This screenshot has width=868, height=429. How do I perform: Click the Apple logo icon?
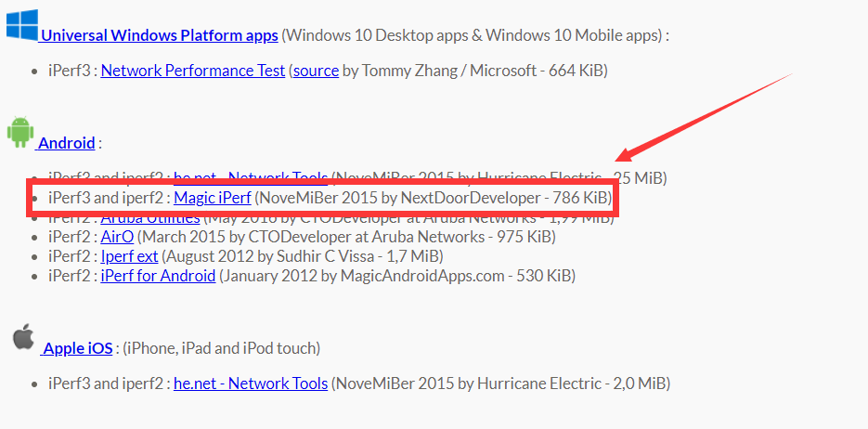(22, 338)
